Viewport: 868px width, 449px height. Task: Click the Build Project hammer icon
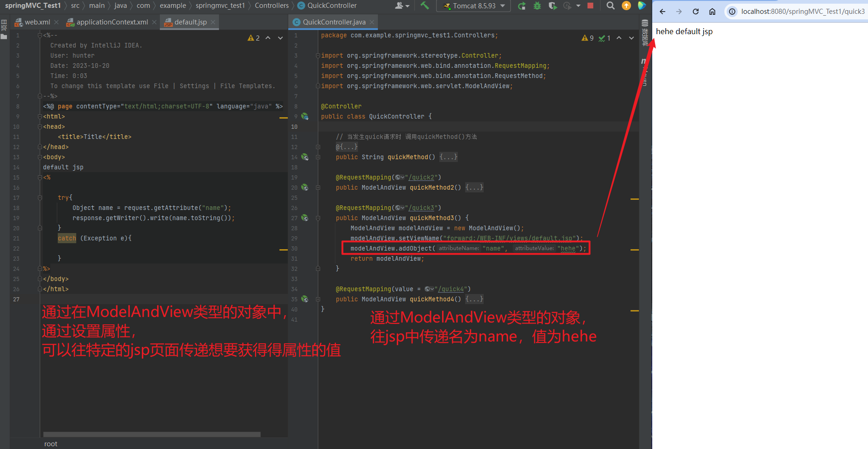pos(425,6)
